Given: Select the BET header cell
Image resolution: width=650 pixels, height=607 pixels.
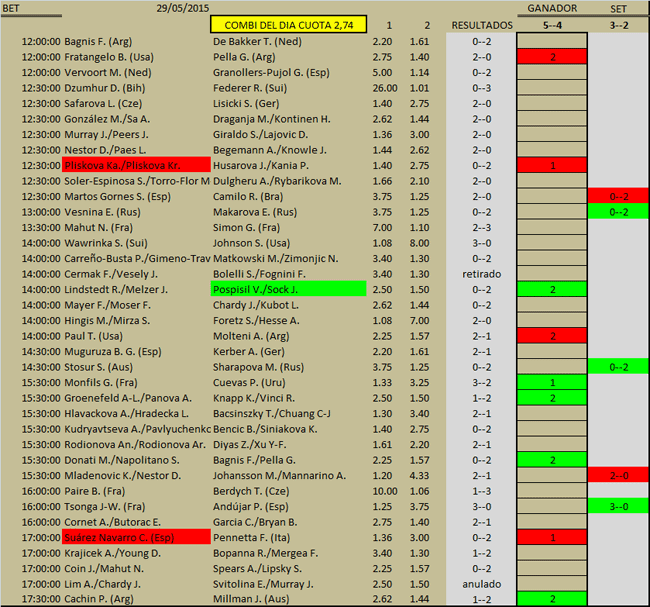Looking at the screenshot, I should pos(11,8).
